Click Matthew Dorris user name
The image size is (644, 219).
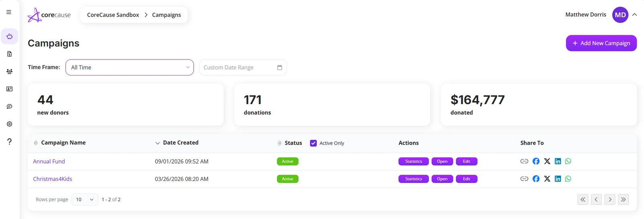pyautogui.click(x=586, y=14)
